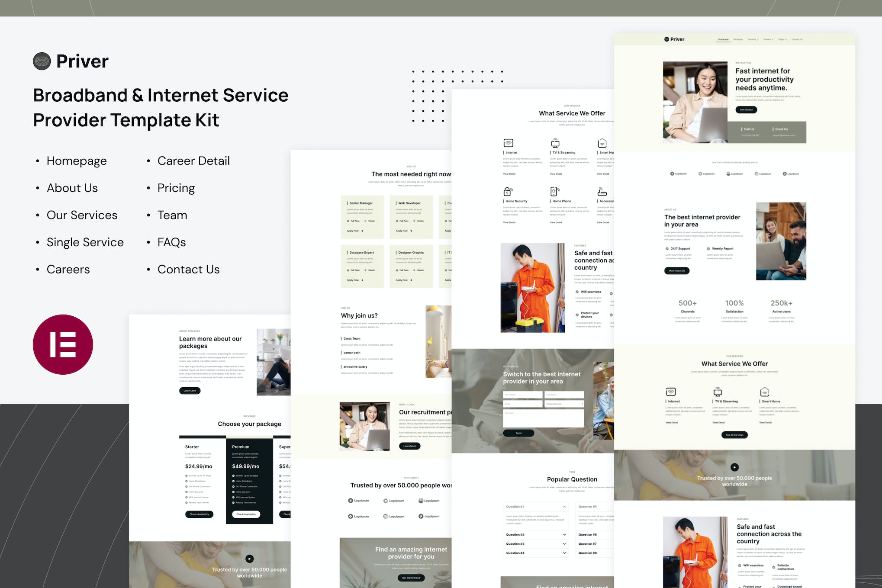
Task: Click the Home Security padlock icon
Action: [508, 192]
